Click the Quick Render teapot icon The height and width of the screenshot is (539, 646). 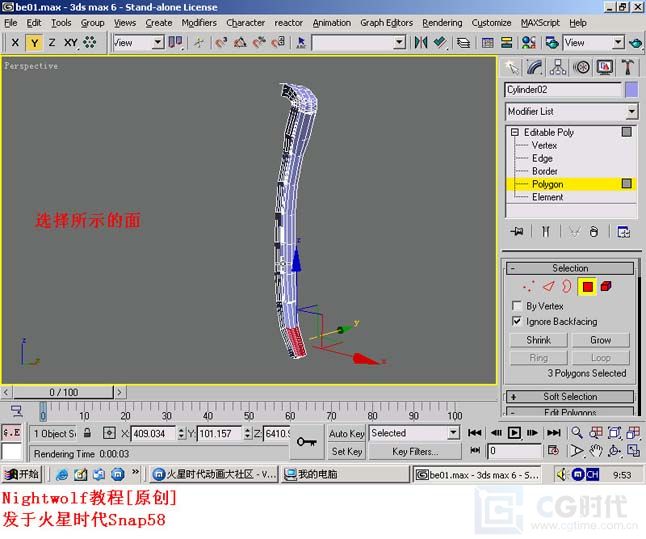click(636, 42)
